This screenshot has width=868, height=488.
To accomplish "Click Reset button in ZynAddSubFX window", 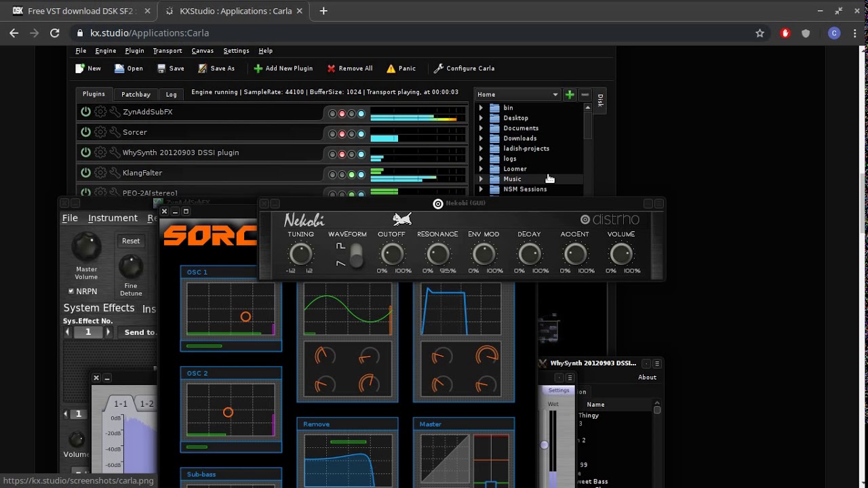I will tap(131, 241).
